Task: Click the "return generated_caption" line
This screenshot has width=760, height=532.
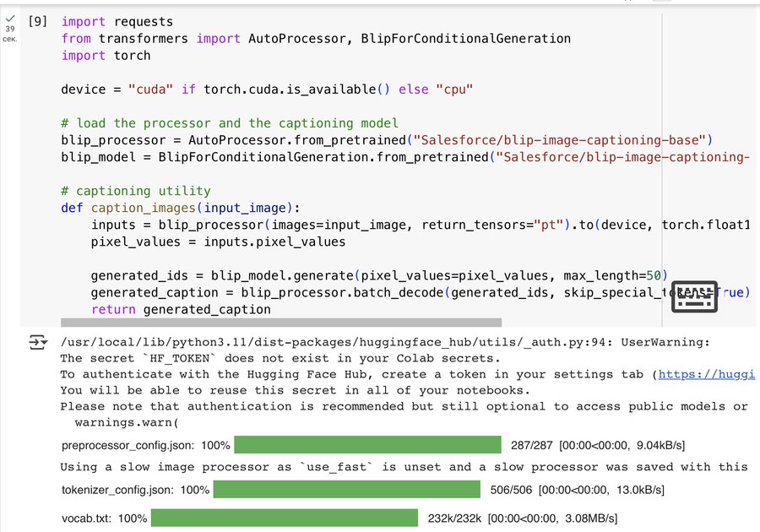Action: (x=181, y=310)
